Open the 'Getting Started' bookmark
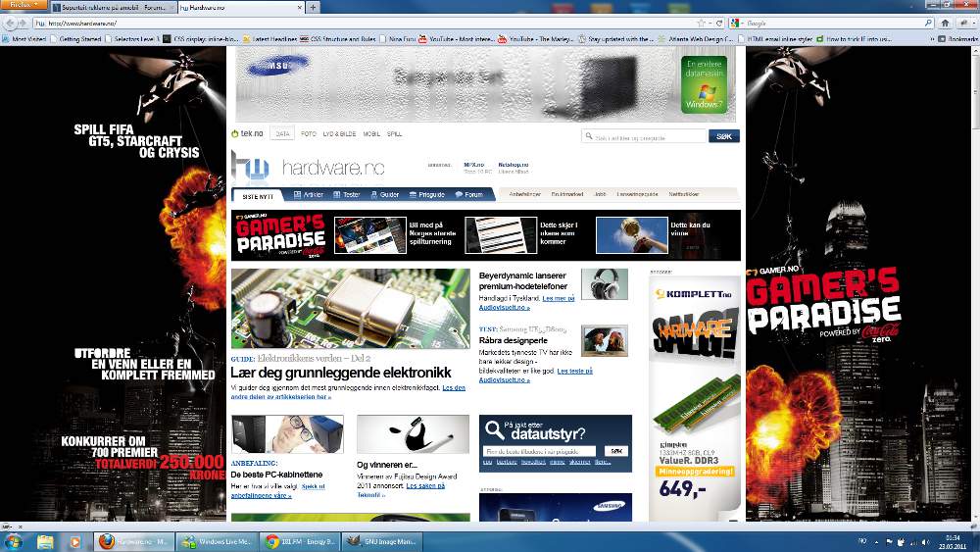Image resolution: width=980 pixels, height=552 pixels. pos(75,39)
